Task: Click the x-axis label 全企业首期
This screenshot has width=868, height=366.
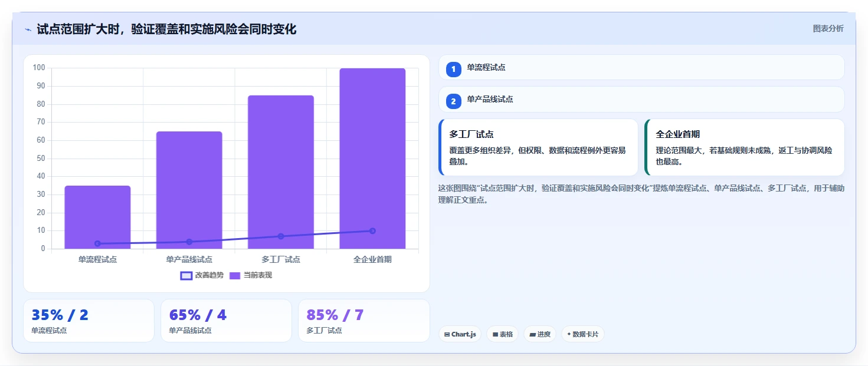Action: pos(372,259)
